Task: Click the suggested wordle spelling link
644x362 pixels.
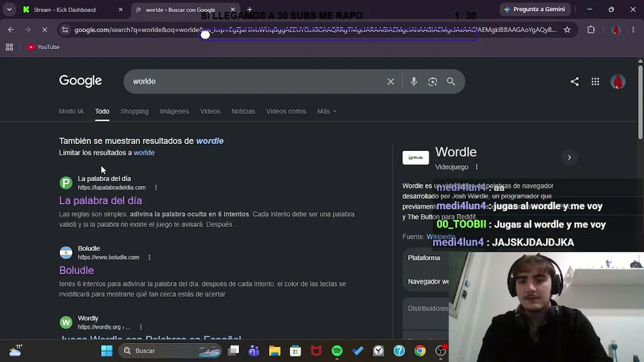Action: [x=210, y=141]
